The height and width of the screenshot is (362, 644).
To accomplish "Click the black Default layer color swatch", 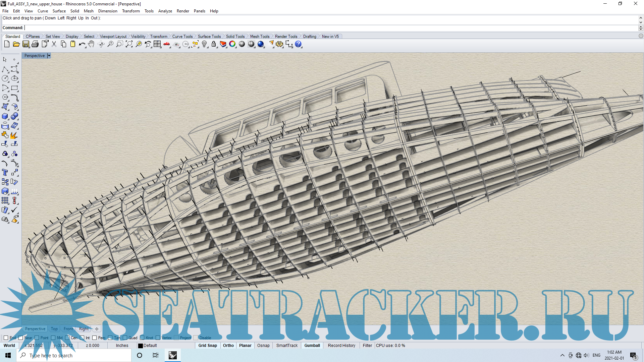I will pos(141,346).
